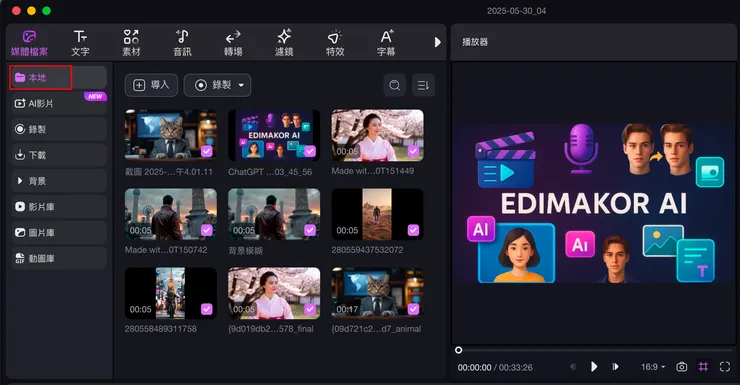Step forward to the next frame

tap(615, 367)
